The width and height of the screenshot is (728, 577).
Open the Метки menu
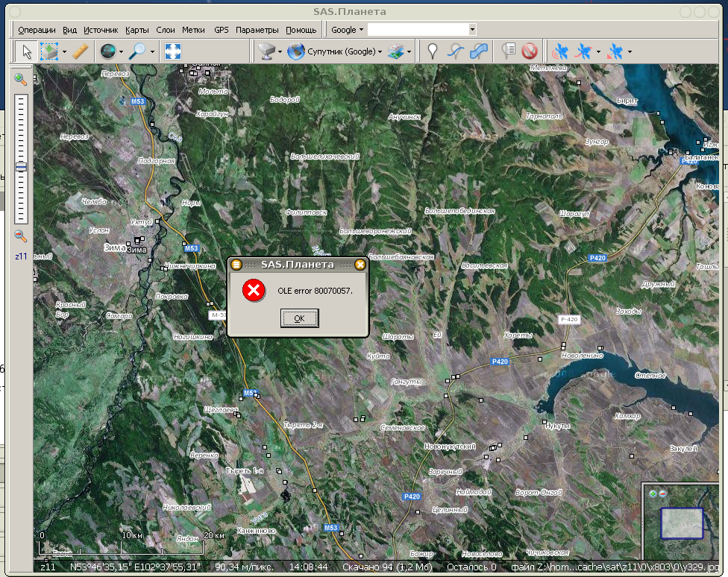click(193, 30)
